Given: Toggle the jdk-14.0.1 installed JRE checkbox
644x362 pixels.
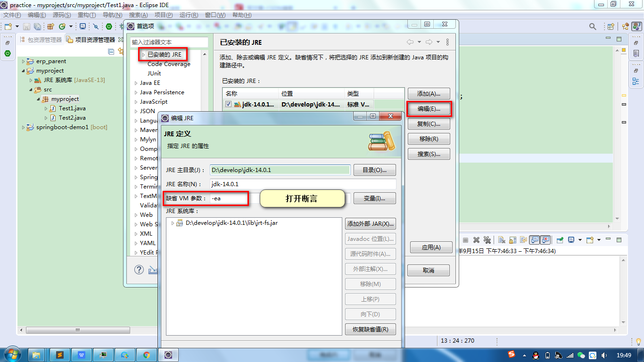Looking at the screenshot, I should point(228,104).
